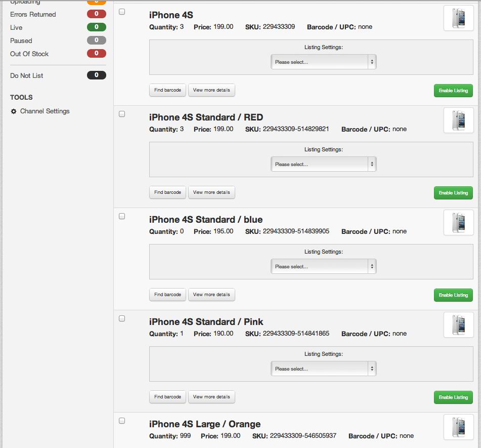View more details for iPhone 4S
The image size is (481, 448).
pos(211,90)
